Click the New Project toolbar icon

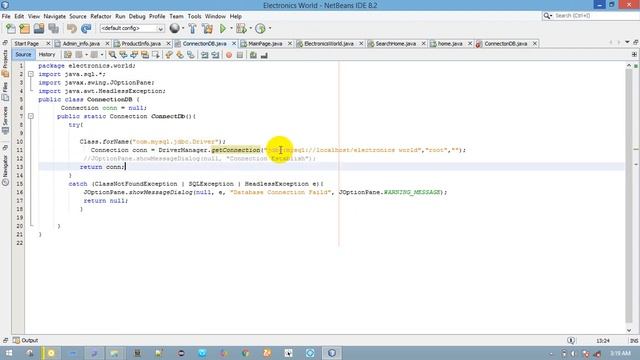pyautogui.click(x=24, y=29)
